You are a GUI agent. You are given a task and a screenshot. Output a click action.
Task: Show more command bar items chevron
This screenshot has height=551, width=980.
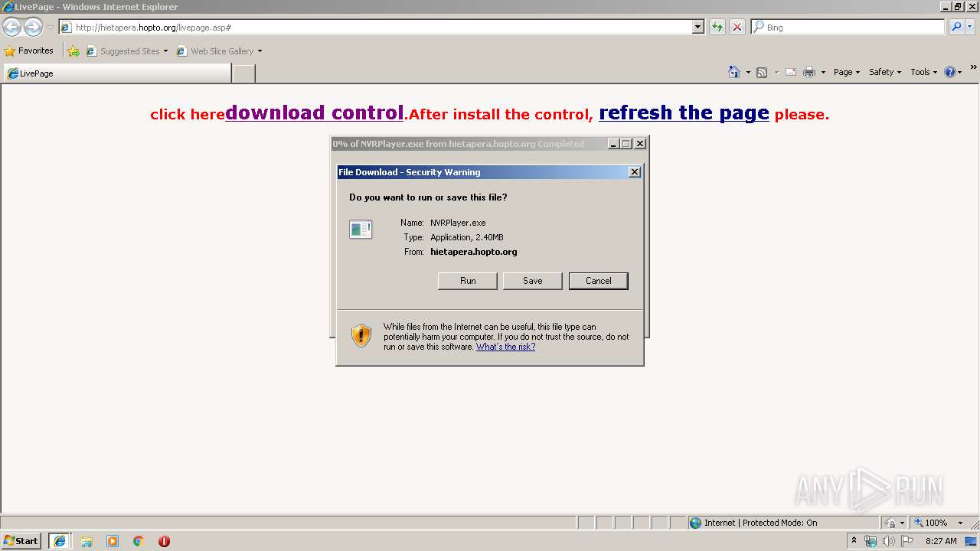coord(974,68)
